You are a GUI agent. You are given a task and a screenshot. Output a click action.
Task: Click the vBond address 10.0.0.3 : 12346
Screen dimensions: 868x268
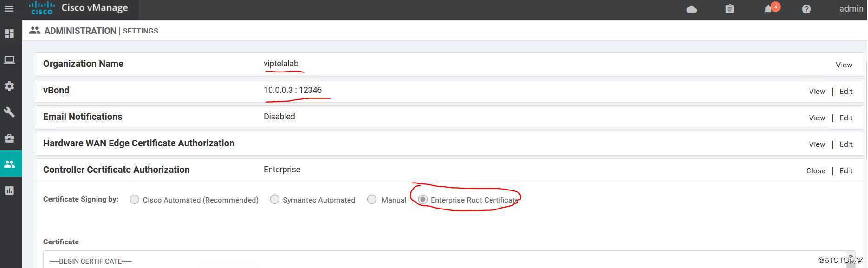[292, 90]
